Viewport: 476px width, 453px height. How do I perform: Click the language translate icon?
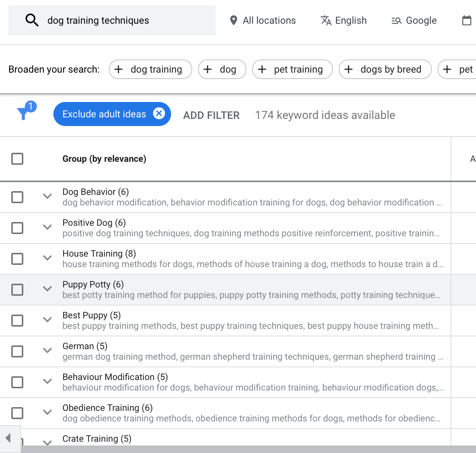click(326, 20)
